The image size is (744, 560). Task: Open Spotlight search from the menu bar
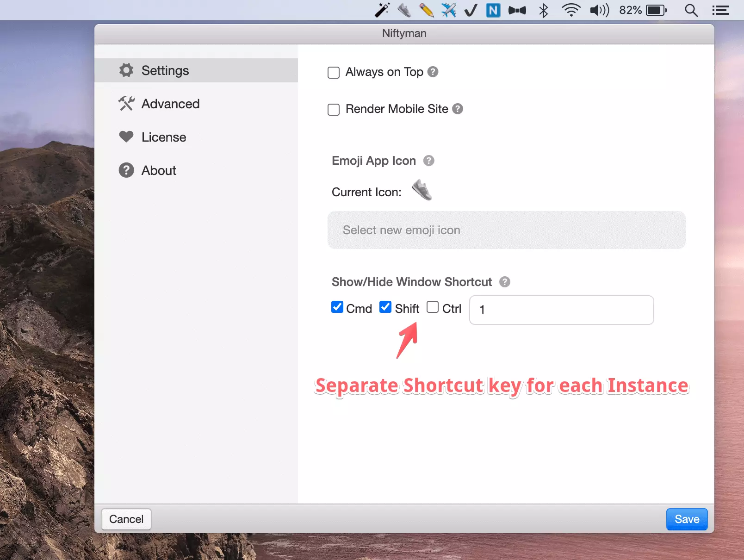pyautogui.click(x=691, y=10)
